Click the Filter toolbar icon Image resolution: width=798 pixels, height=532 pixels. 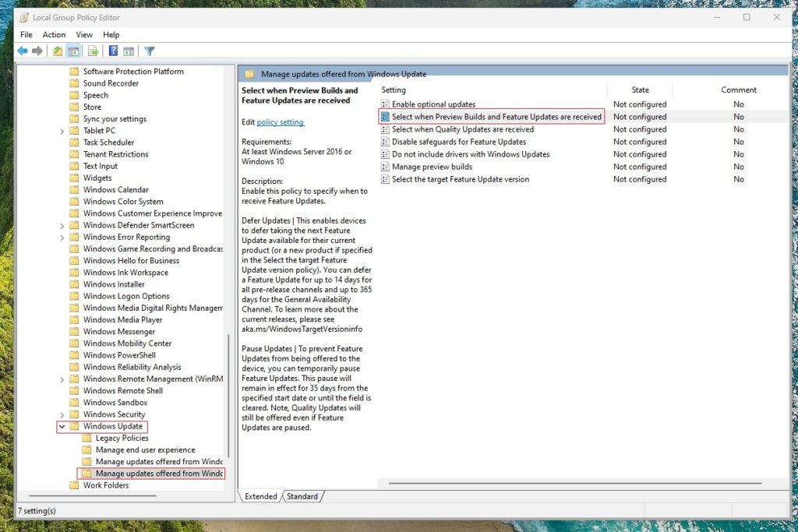[x=149, y=51]
